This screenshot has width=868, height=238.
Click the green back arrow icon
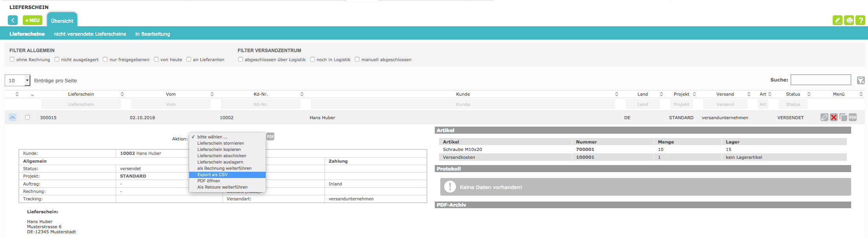(13, 20)
